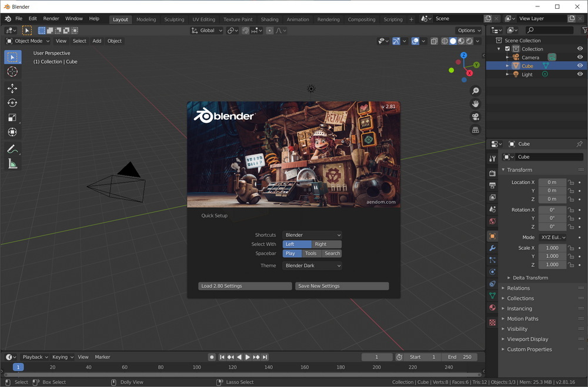The image size is (588, 387).
Task: Open the Object Mode dropdown
Action: coord(28,41)
